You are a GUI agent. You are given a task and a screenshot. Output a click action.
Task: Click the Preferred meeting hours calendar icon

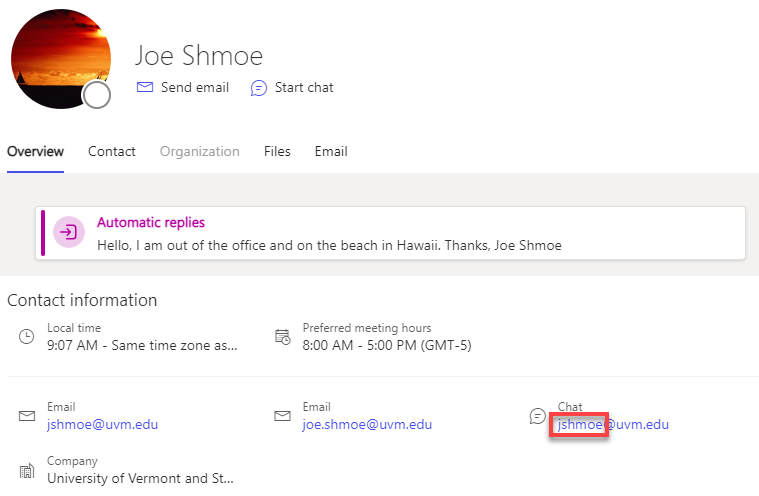click(x=283, y=336)
